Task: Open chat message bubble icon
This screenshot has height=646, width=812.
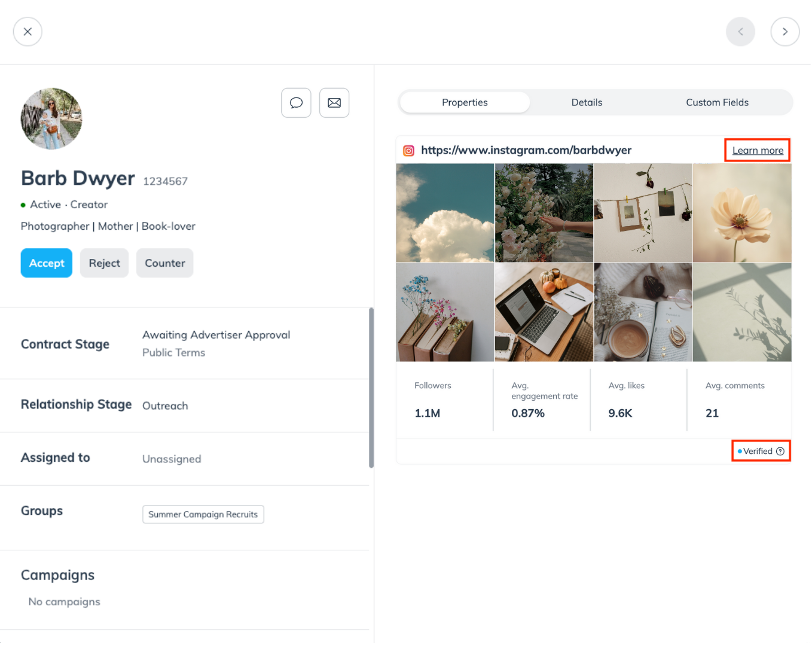Action: (x=296, y=103)
